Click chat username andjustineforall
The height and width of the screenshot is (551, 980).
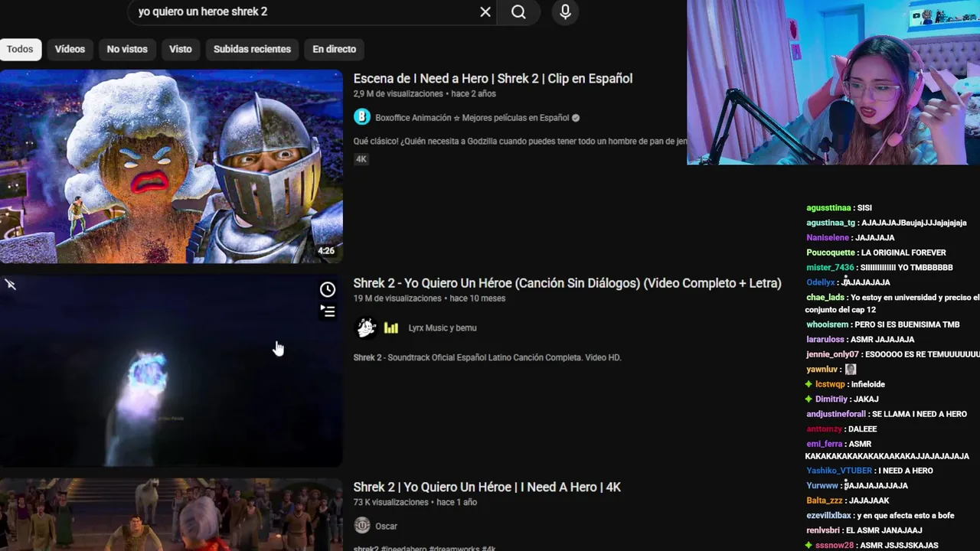tap(837, 414)
